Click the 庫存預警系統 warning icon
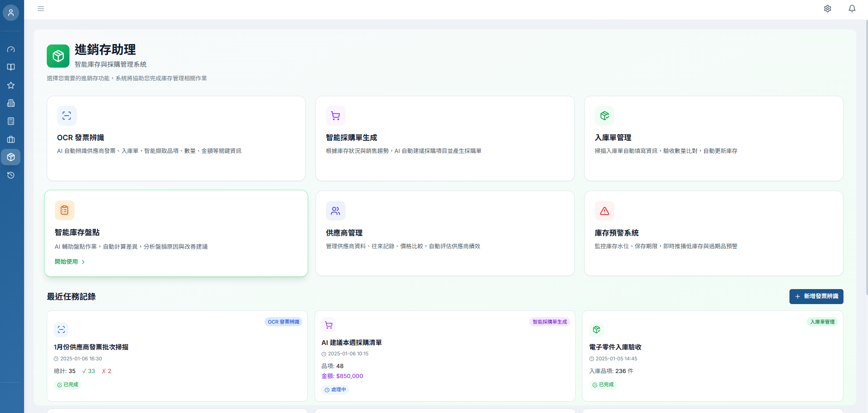Screen dimensions: 868x413 point(605,211)
